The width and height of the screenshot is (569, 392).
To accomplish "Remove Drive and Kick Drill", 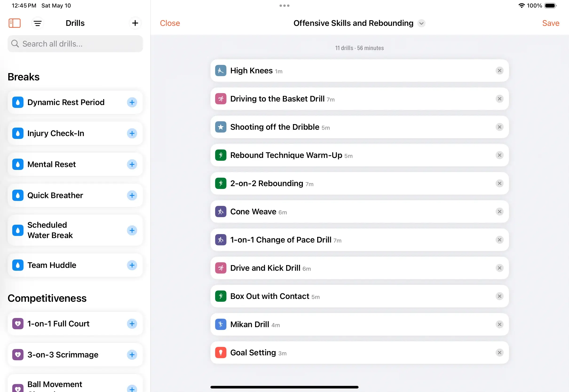I will (499, 268).
